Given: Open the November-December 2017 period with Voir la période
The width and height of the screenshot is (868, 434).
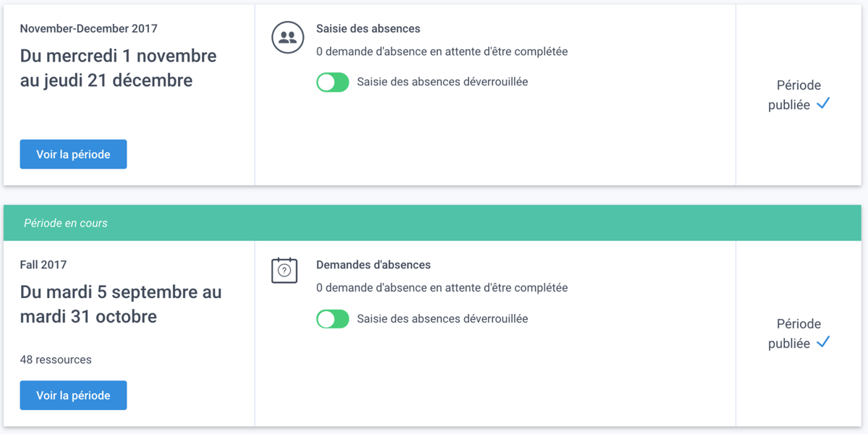Looking at the screenshot, I should [x=73, y=153].
